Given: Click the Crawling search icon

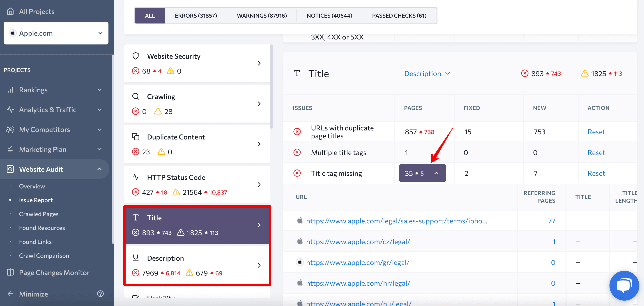Looking at the screenshot, I should (136, 96).
